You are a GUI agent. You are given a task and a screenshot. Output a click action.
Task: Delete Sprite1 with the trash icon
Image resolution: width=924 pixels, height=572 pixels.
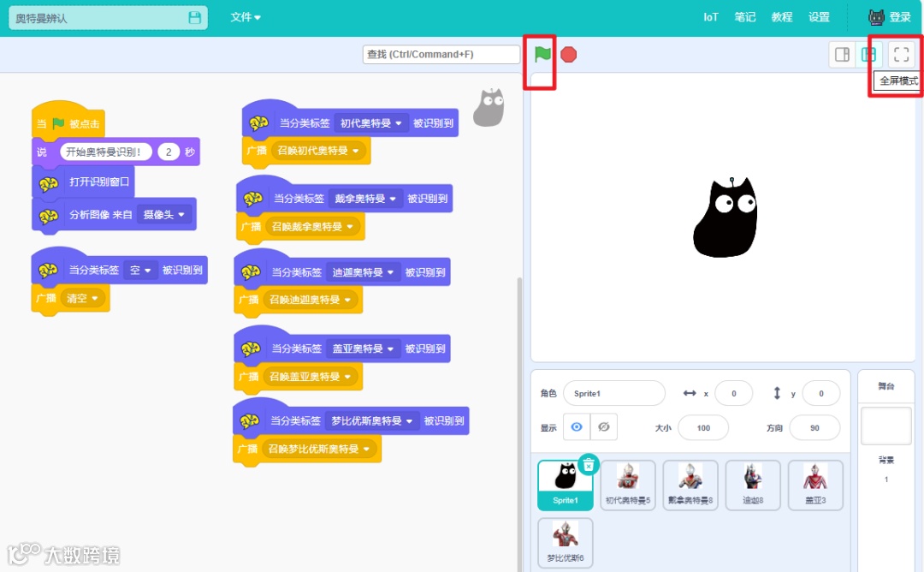(x=588, y=465)
